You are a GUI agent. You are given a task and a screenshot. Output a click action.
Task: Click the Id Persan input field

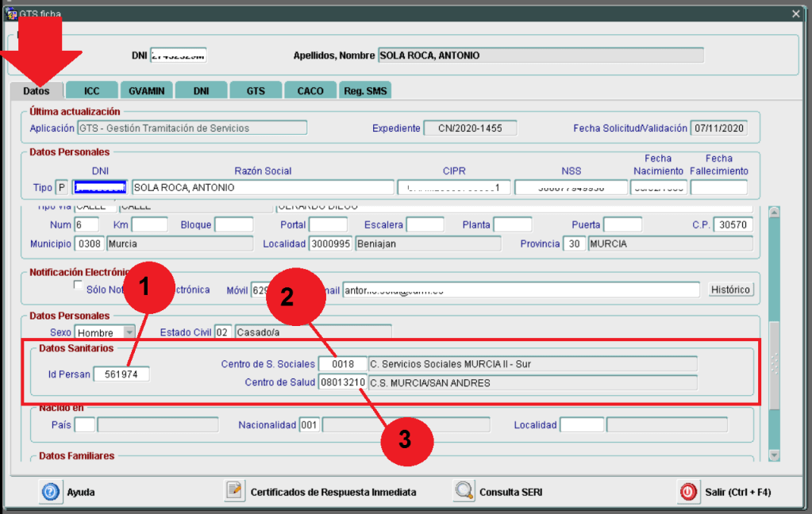121,374
